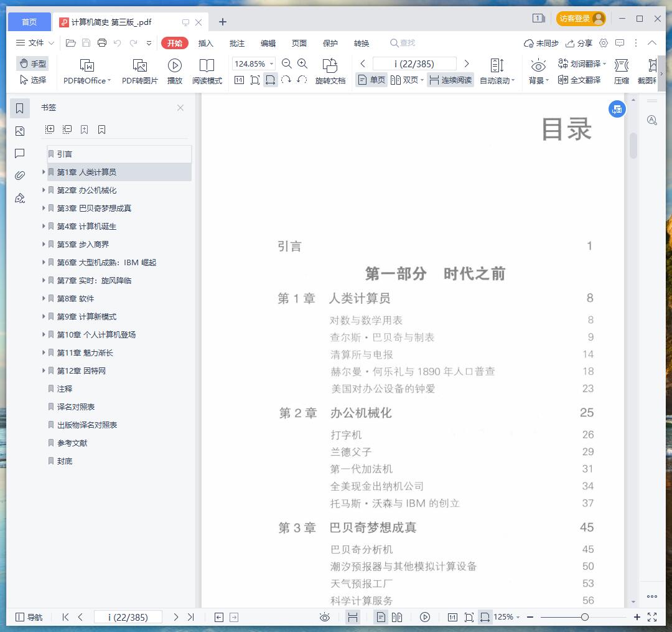672x632 pixels.
Task: Expand the 第1章 人类计算员 bookmark
Action: pos(44,172)
